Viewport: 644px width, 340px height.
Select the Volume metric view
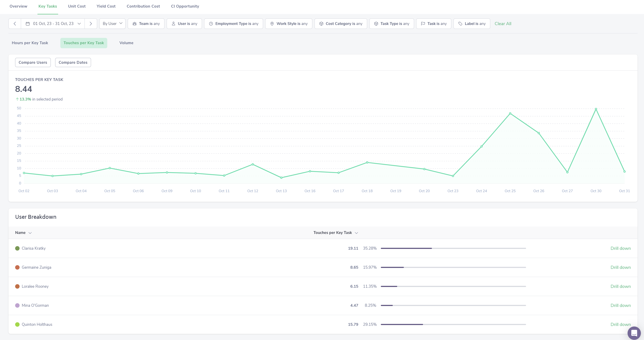click(126, 43)
